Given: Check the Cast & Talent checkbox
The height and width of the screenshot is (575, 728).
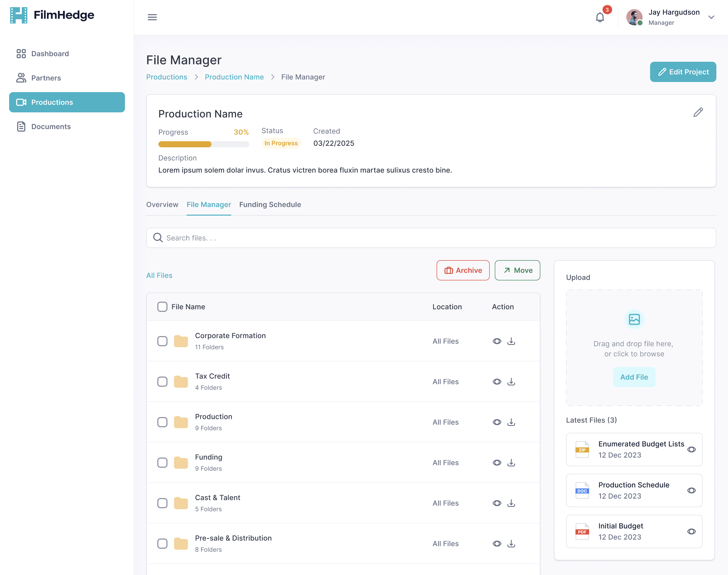Looking at the screenshot, I should click(x=162, y=503).
